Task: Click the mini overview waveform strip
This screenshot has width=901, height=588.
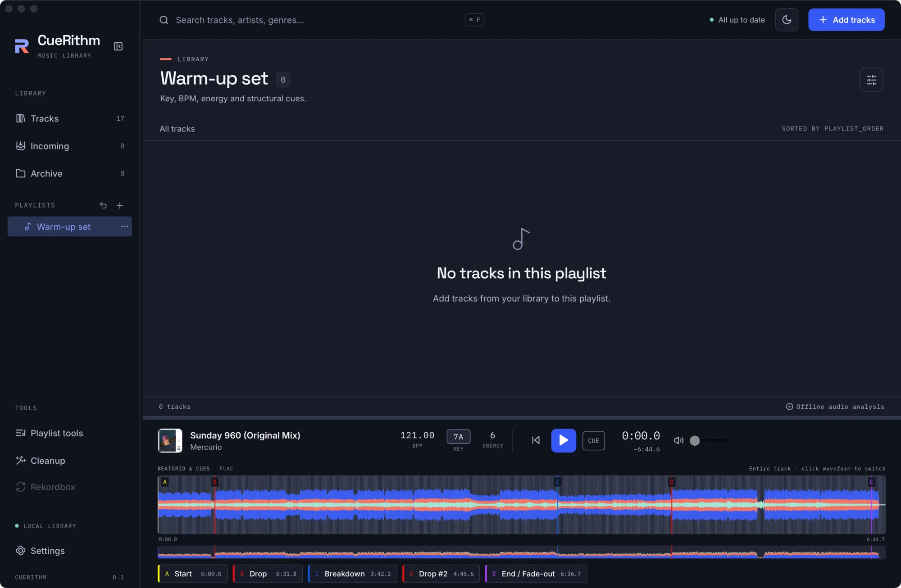Action: click(x=522, y=552)
